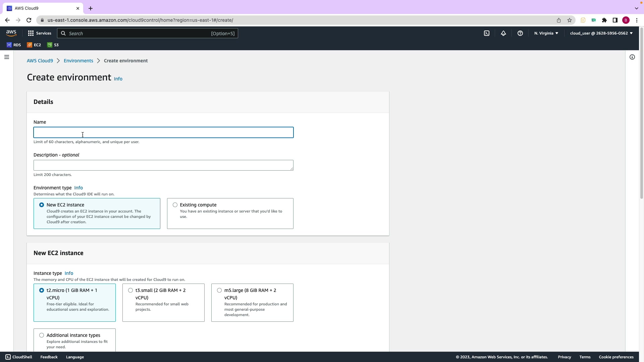The width and height of the screenshot is (644, 362).
Task: Select Additional instance types option
Action: [42, 335]
